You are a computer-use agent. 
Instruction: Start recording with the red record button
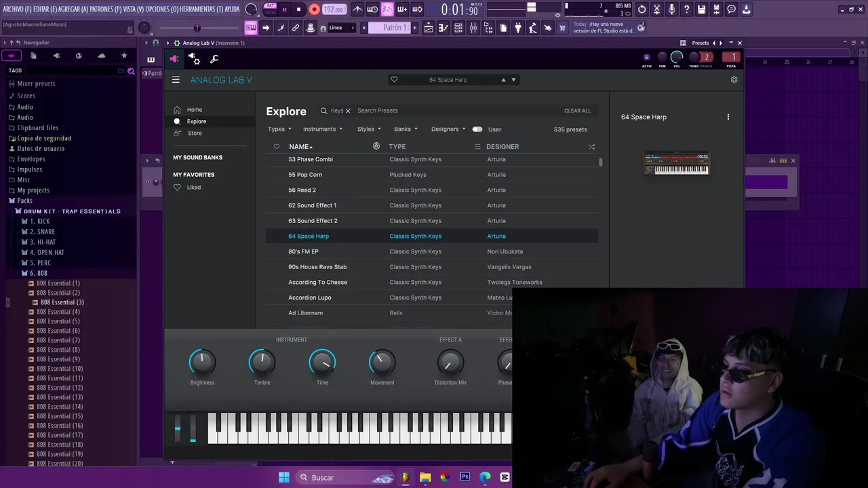[314, 9]
